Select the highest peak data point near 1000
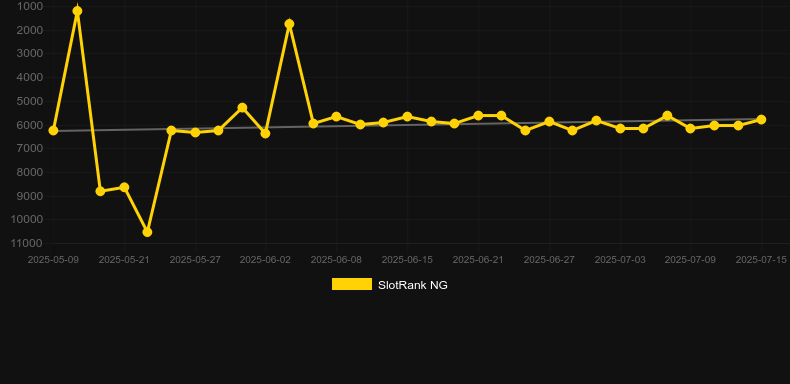 pyautogui.click(x=77, y=11)
